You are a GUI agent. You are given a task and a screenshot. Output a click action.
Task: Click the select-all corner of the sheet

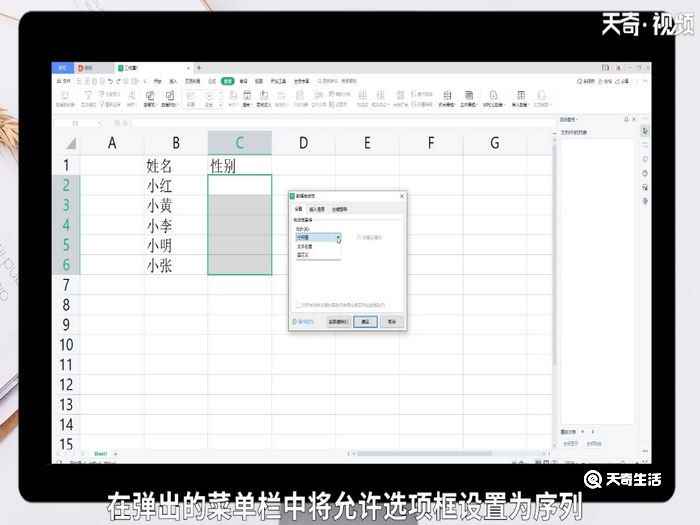coord(67,143)
